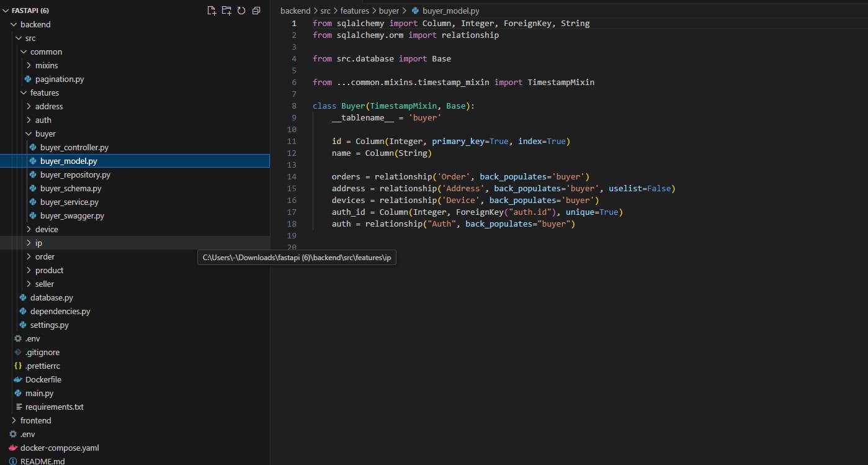Screen dimensions: 868x465
Task: Open settings.py from the explorer
Action: tap(50, 325)
